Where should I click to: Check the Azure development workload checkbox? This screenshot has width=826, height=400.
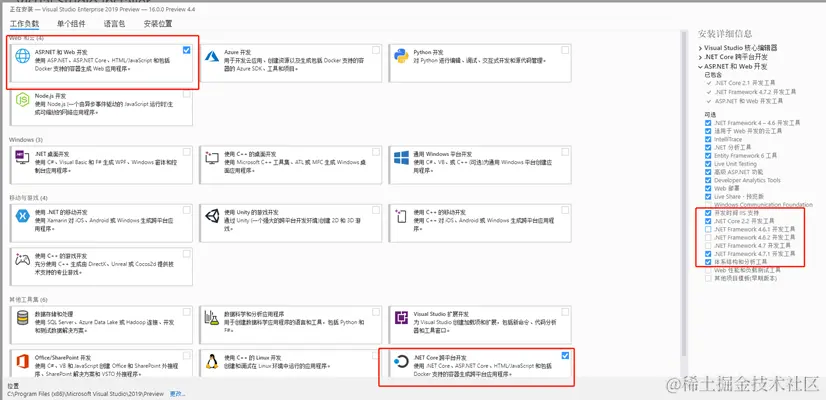pyautogui.click(x=376, y=50)
